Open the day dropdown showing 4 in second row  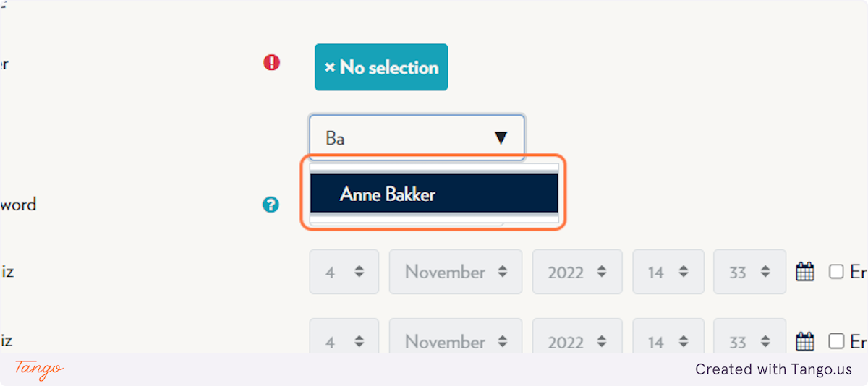click(344, 340)
